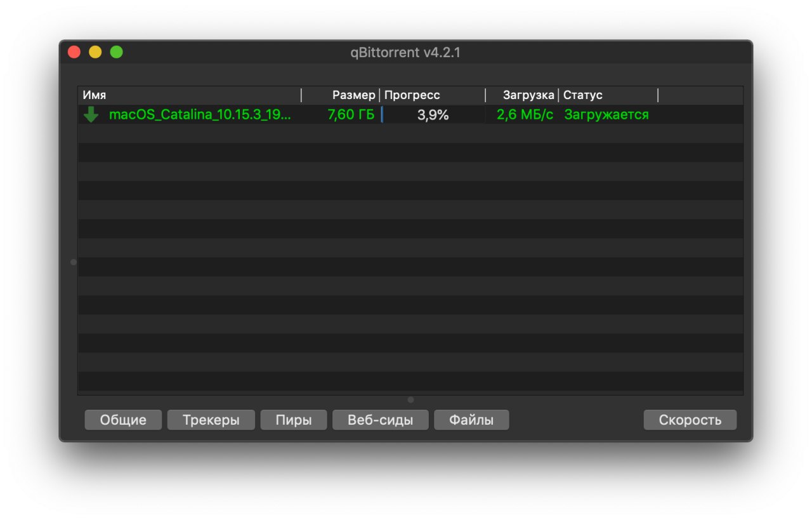812x520 pixels.
Task: Open the Скорость graph tab
Action: pyautogui.click(x=690, y=420)
